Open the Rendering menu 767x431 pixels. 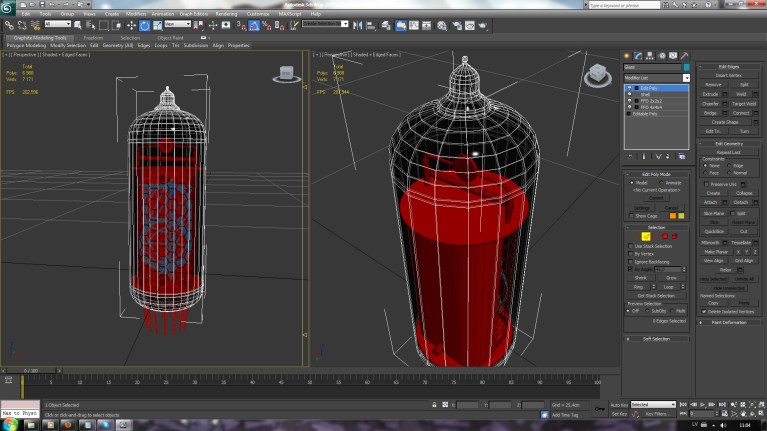point(226,14)
